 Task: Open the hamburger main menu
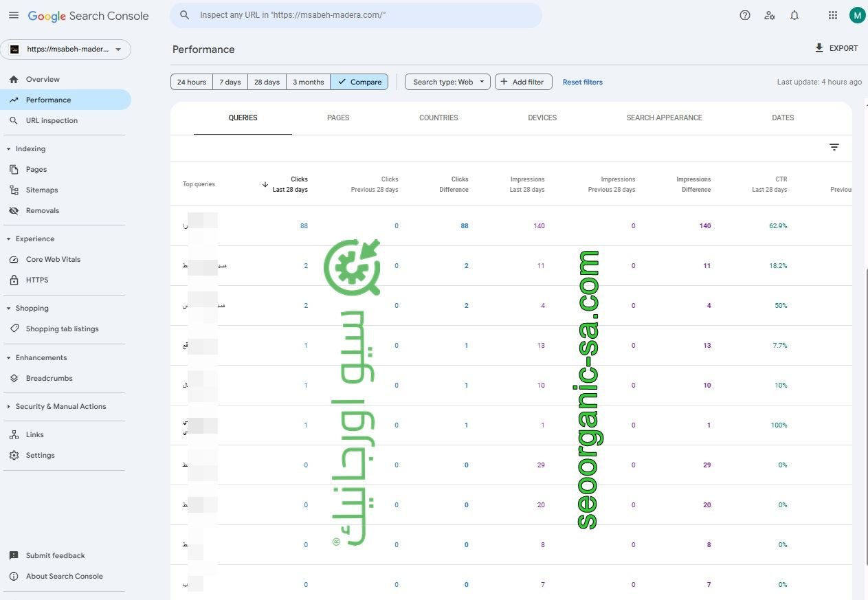pyautogui.click(x=14, y=15)
